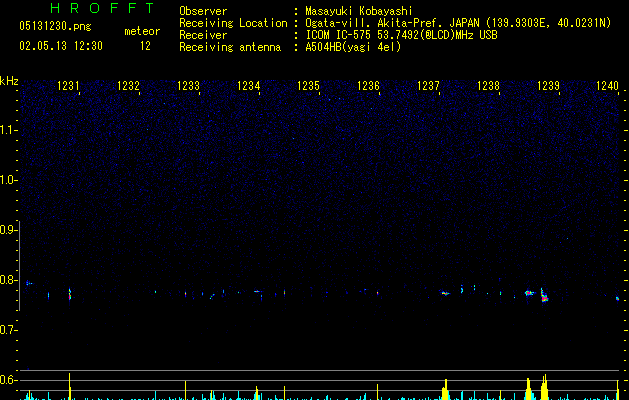This screenshot has height=400, width=629.
Task: Click the kHz axis unit label
Action: pos(9,81)
